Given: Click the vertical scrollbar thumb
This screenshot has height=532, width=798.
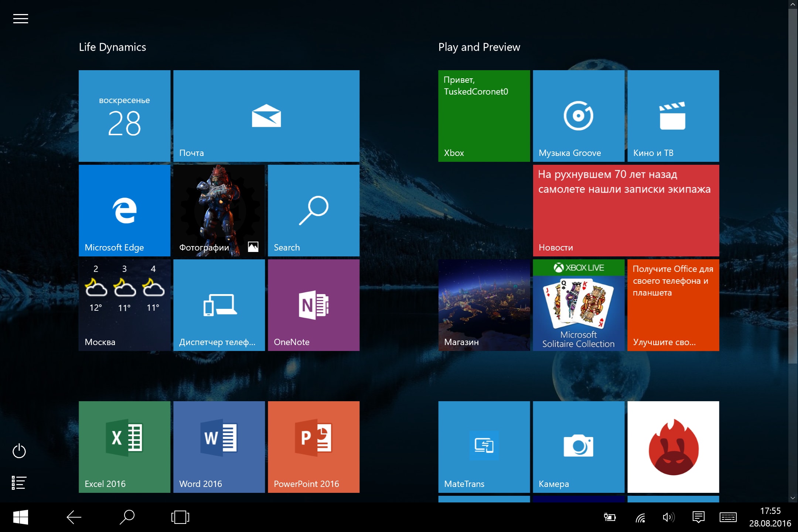Looking at the screenshot, I should tap(793, 187).
